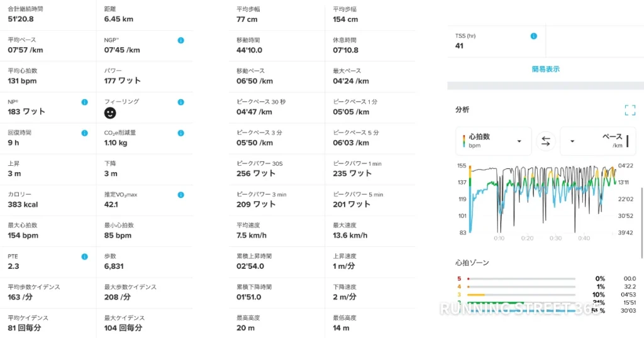Viewport: 644px width, 338px height.
Task: Click the ピークパワー 5 min value 201 ワット
Action: pos(352,204)
